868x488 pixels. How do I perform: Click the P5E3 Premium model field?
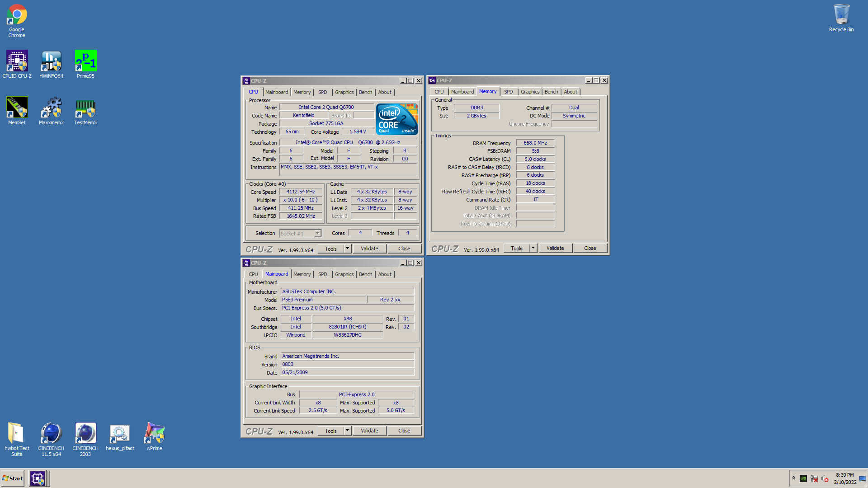[323, 300]
